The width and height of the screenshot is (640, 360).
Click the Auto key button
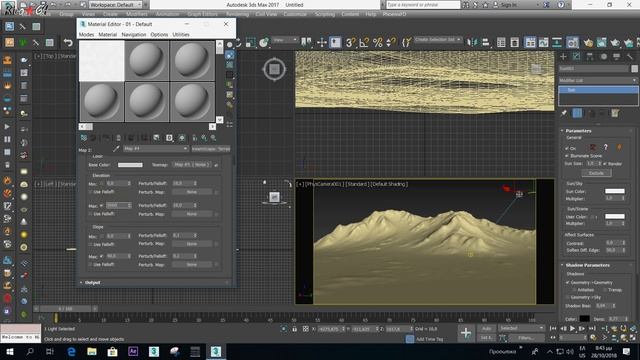(486, 329)
